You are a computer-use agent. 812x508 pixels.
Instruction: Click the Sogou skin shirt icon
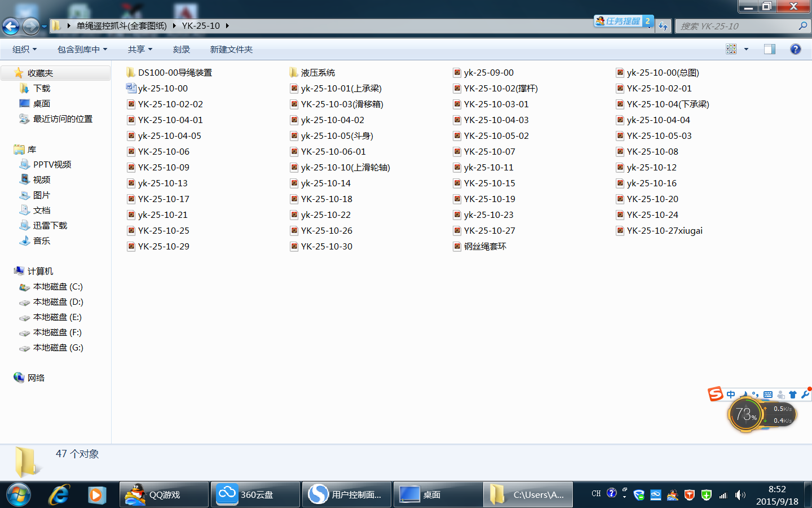tap(793, 395)
